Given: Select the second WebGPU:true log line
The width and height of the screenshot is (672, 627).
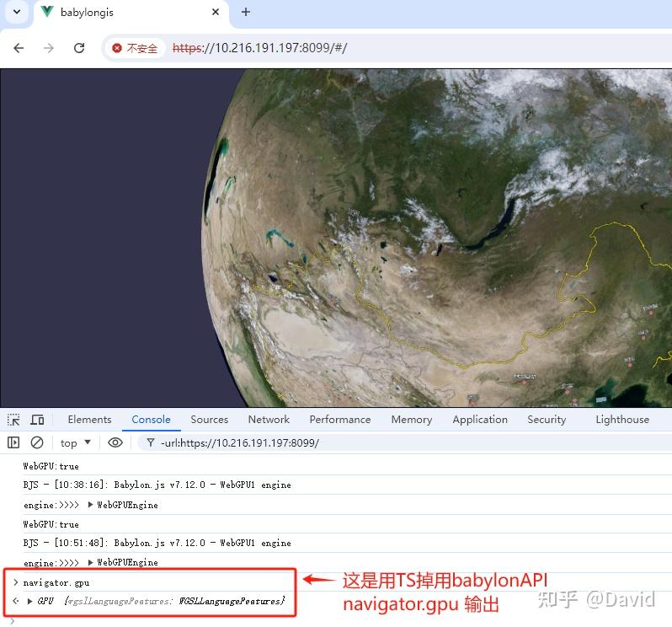Looking at the screenshot, I should [51, 524].
